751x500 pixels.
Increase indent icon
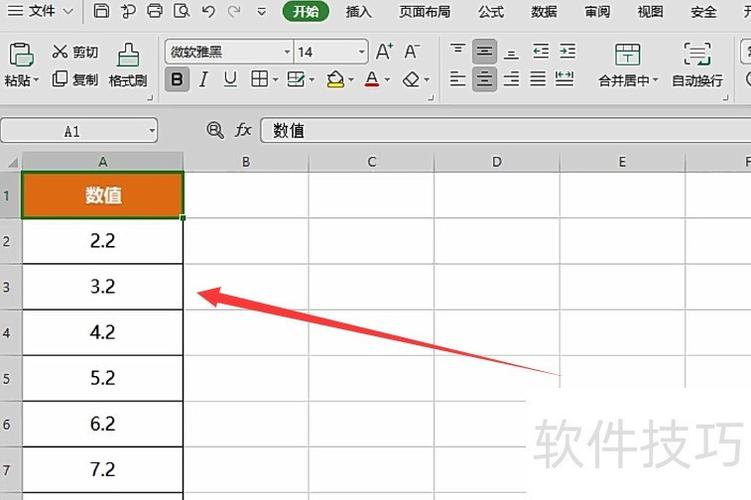tap(567, 51)
